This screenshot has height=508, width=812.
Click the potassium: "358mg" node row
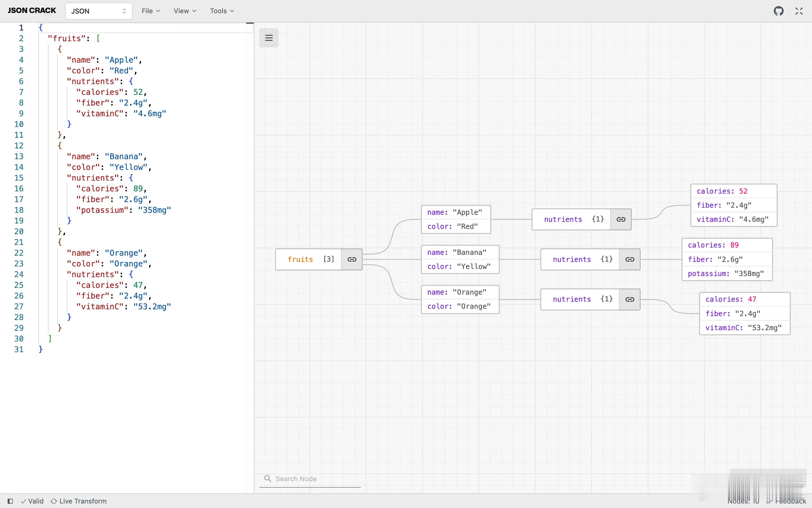[x=727, y=273]
